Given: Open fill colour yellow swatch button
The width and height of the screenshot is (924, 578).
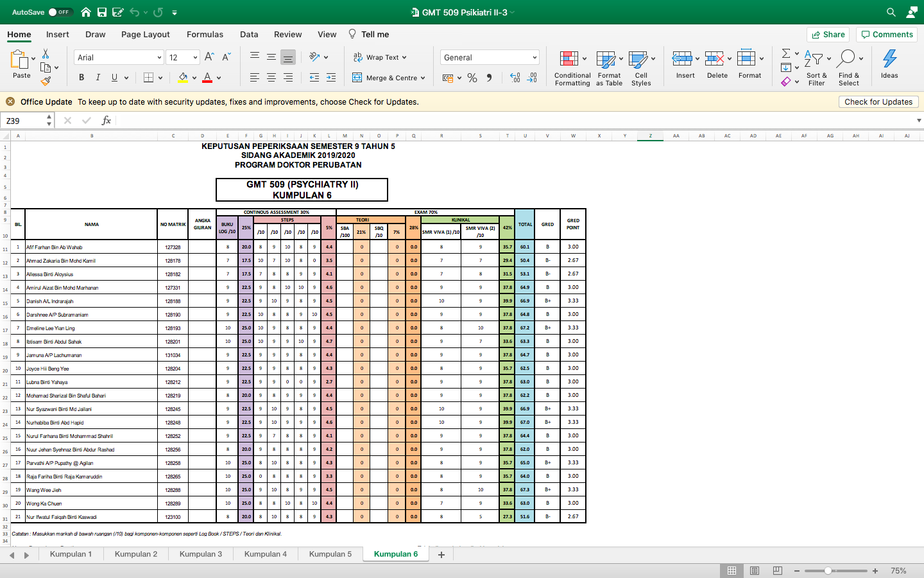Looking at the screenshot, I should pos(183,78).
